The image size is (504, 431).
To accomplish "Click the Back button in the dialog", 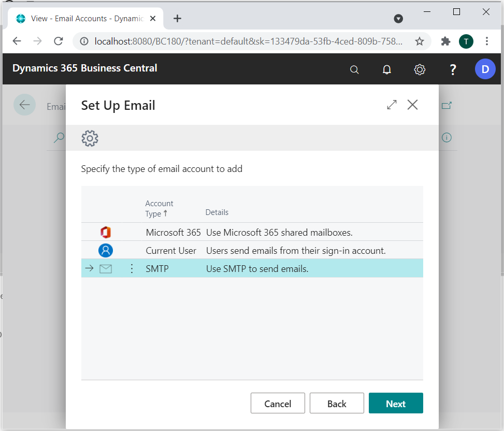I will point(337,403).
